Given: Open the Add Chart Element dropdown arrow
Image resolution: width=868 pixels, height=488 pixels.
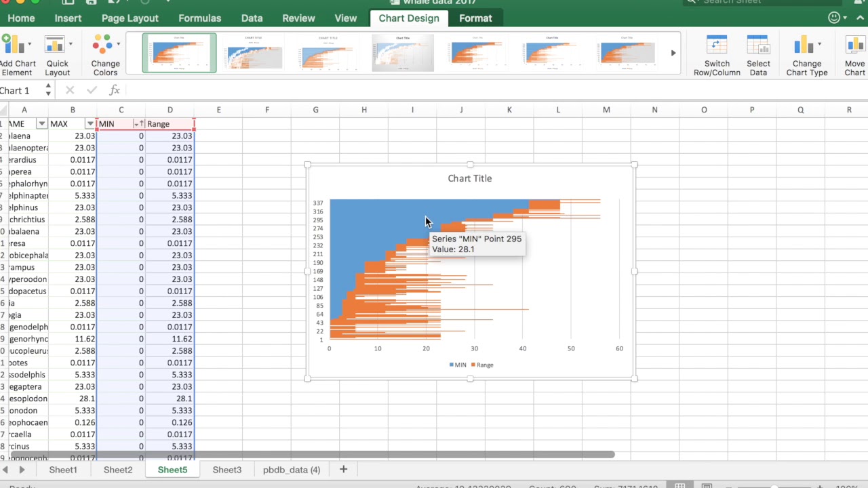Looking at the screenshot, I should (29, 45).
